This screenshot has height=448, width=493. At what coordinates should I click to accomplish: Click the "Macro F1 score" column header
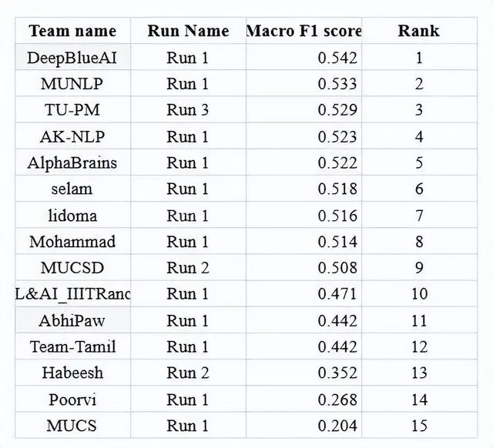tap(304, 32)
